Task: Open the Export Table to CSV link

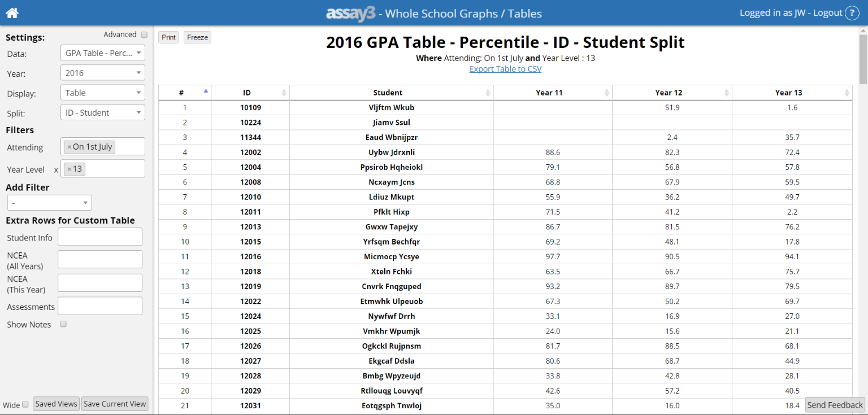Action: (505, 68)
